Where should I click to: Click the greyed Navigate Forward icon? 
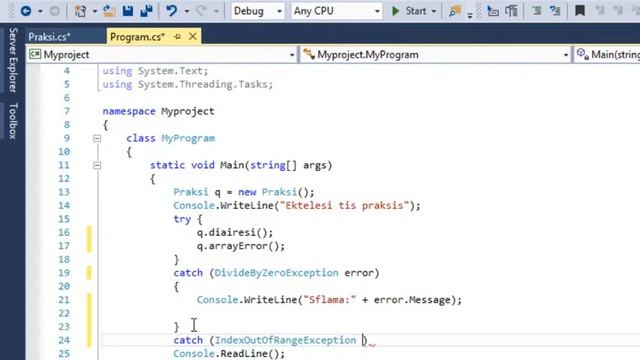pyautogui.click(x=54, y=11)
